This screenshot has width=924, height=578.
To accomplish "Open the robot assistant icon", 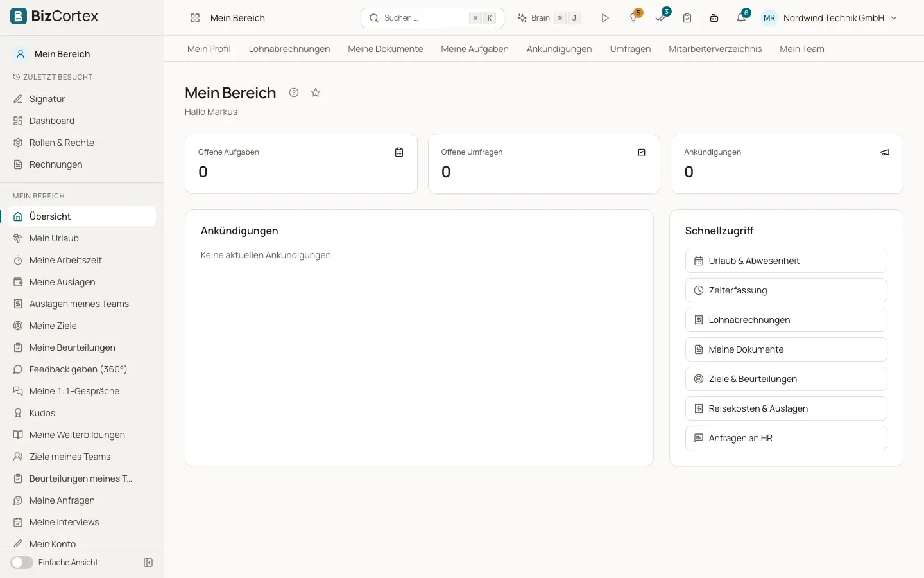I will point(714,18).
